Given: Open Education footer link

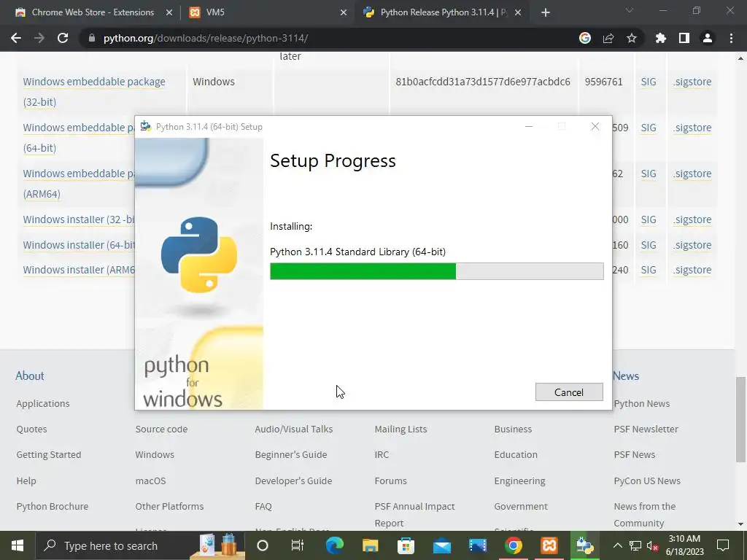Looking at the screenshot, I should [x=516, y=454].
